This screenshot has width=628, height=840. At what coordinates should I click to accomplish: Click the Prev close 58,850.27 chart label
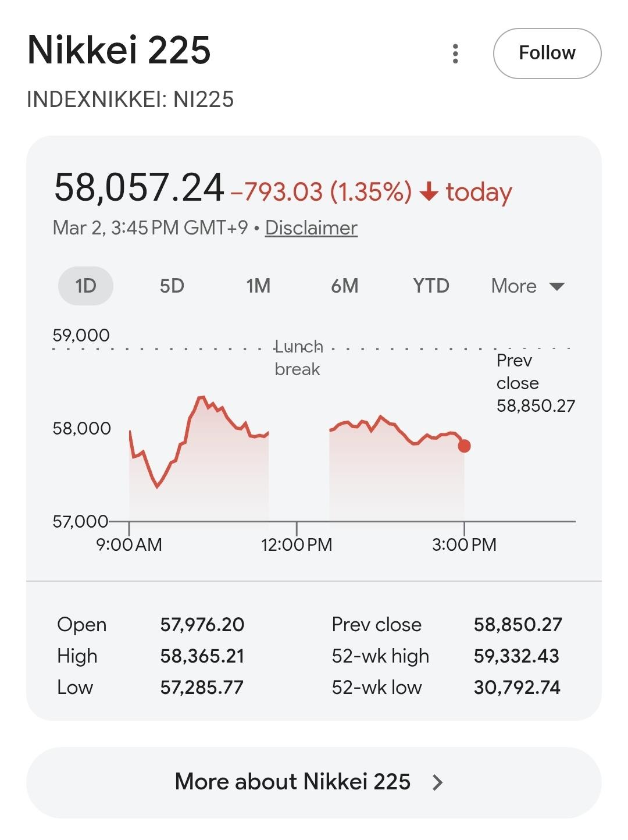click(535, 383)
